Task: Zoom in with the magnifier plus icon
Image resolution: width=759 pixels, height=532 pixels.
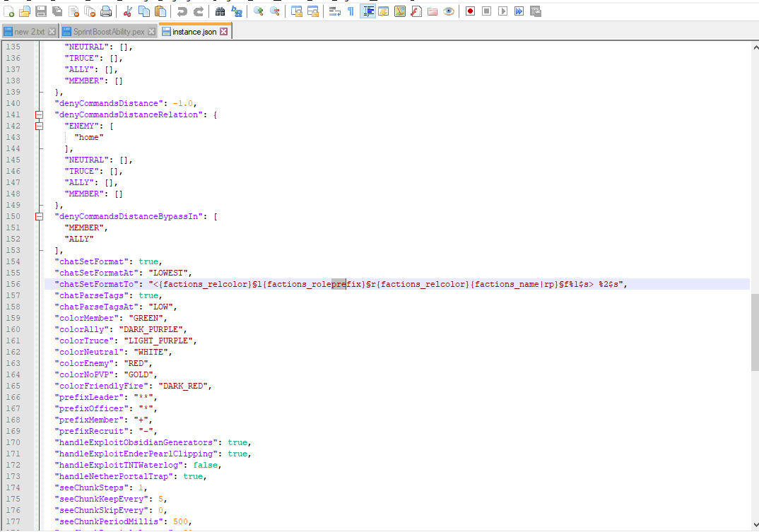Action: [x=259, y=11]
